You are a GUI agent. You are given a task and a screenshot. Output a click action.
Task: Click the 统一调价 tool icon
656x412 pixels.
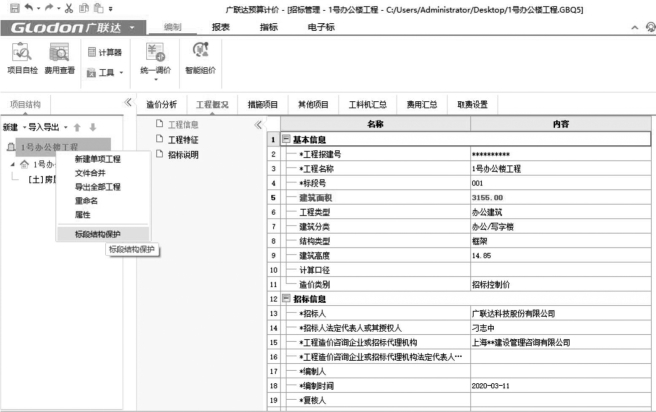[x=155, y=61]
